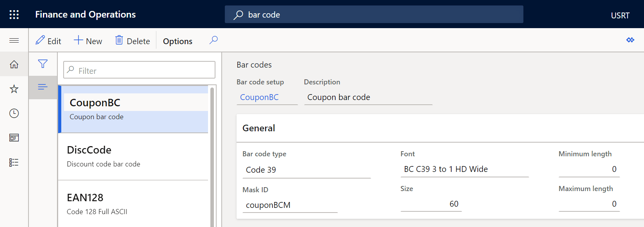Click the Maximum length field
Screen dimensions: 644x227
[589, 204]
